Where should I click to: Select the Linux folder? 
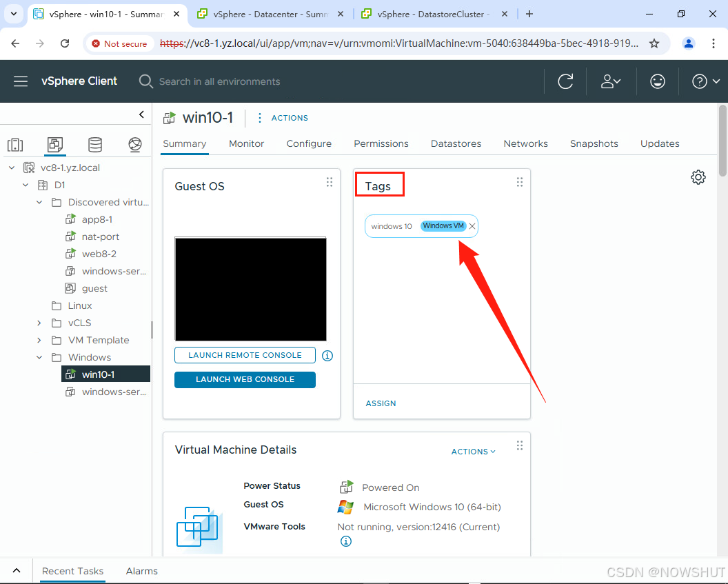tap(80, 305)
